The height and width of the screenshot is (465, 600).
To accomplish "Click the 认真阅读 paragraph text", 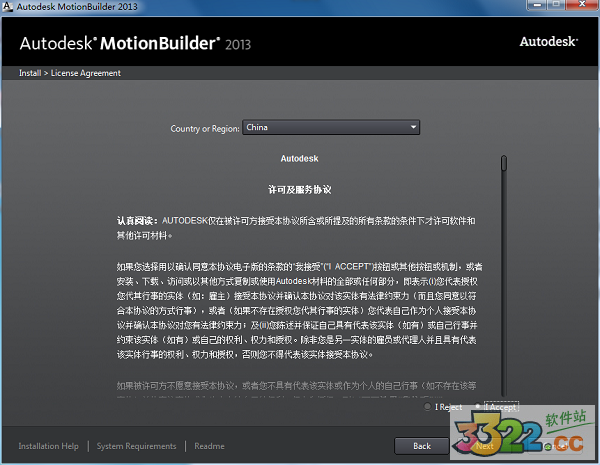I will (296, 228).
